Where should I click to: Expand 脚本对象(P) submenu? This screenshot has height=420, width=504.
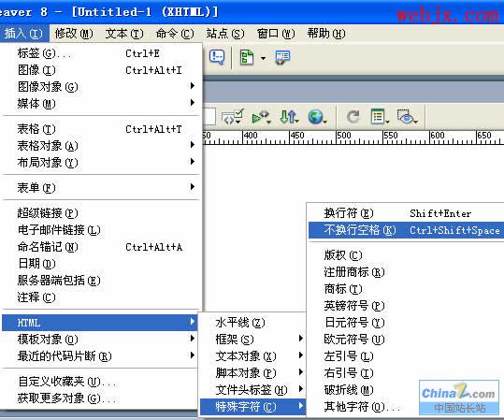[252, 373]
